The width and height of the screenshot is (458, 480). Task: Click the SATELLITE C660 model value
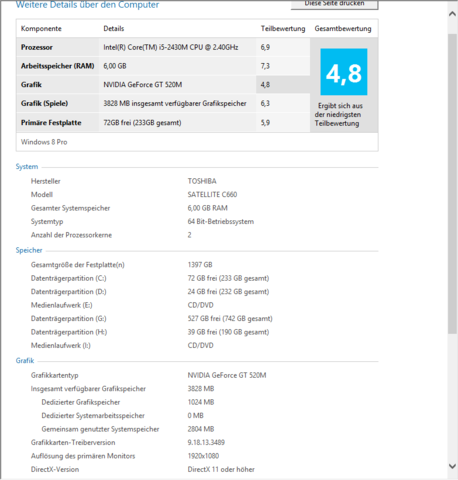coord(212,195)
